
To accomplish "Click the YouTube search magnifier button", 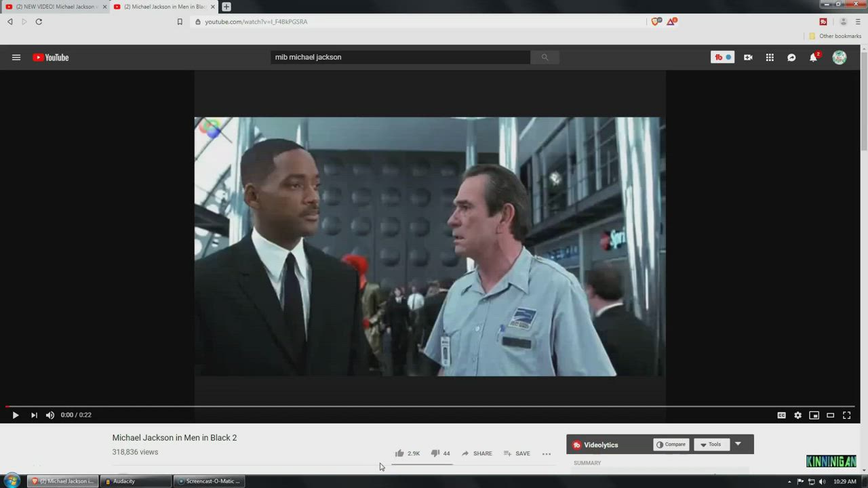I will click(545, 58).
